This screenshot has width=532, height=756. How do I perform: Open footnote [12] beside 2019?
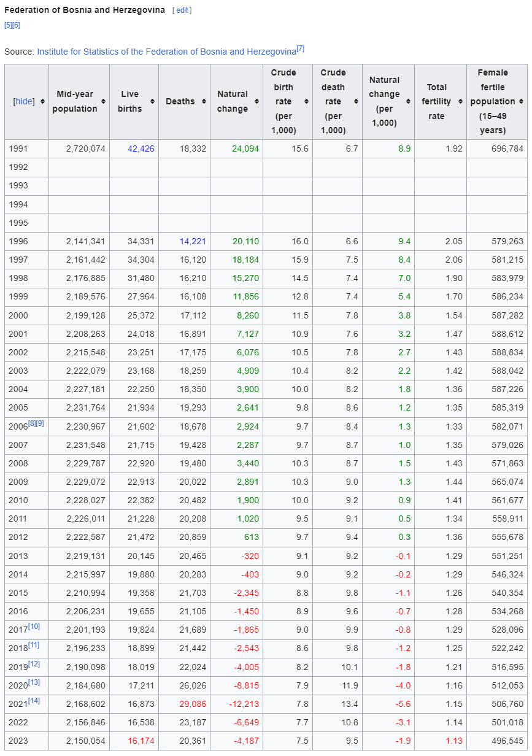coord(34,664)
